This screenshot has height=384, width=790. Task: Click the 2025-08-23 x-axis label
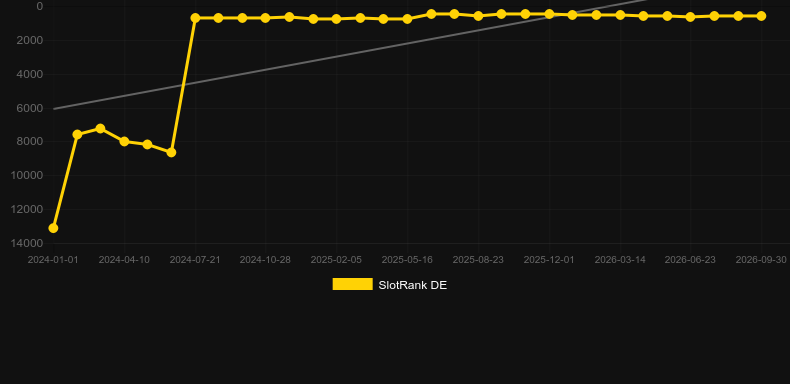pyautogui.click(x=478, y=260)
